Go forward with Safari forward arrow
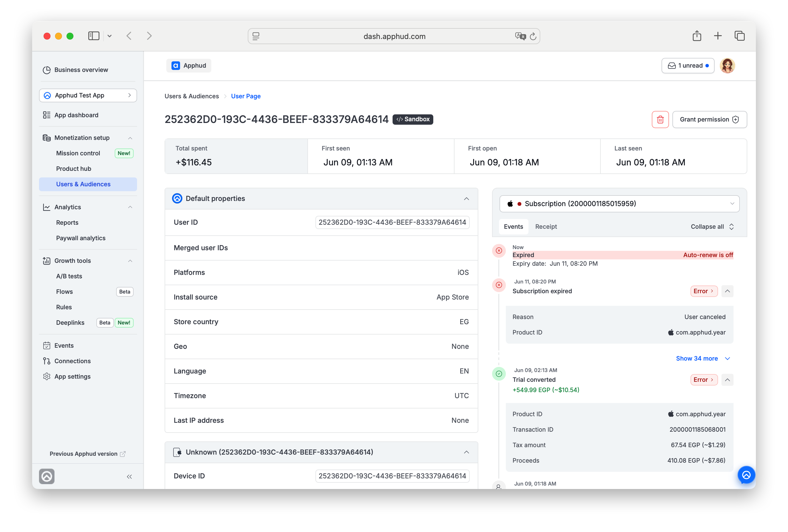Screen dimensions: 788x532 (x=149, y=36)
